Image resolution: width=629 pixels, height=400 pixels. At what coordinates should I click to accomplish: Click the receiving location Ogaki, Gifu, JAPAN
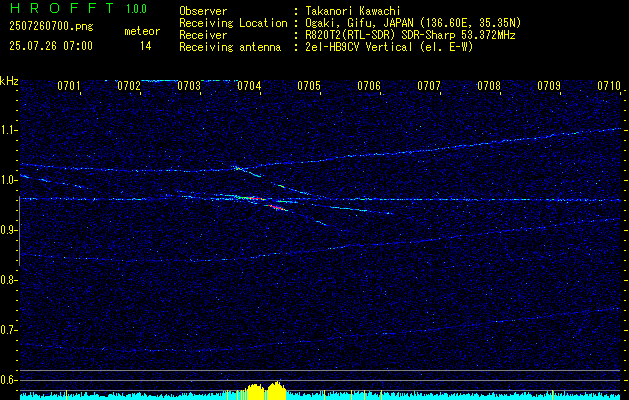[x=359, y=23]
